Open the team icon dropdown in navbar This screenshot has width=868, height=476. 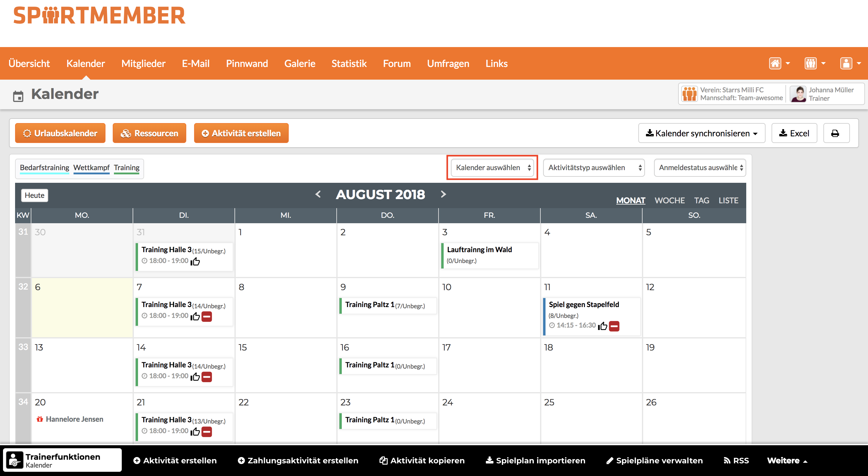pyautogui.click(x=814, y=63)
